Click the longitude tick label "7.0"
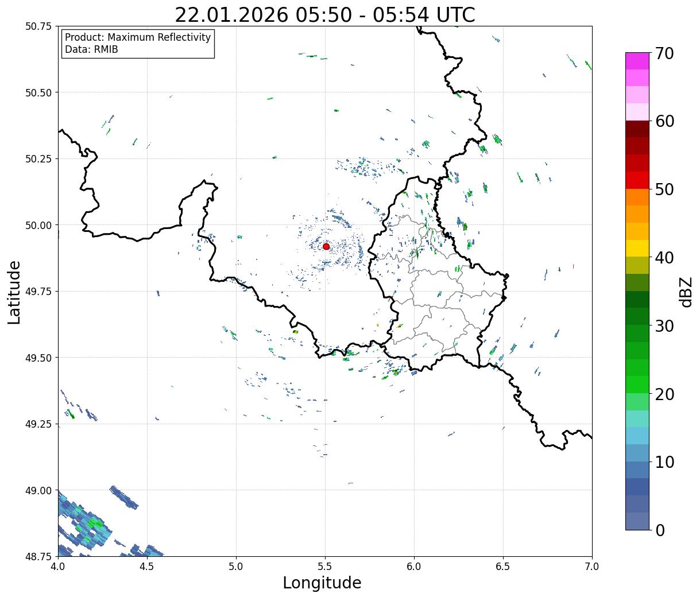This screenshot has width=700, height=597. (592, 567)
